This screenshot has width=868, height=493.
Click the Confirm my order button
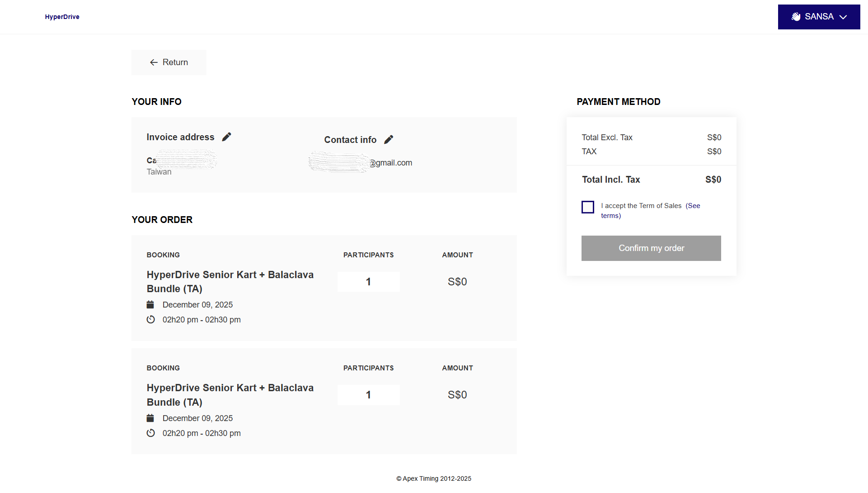(651, 248)
